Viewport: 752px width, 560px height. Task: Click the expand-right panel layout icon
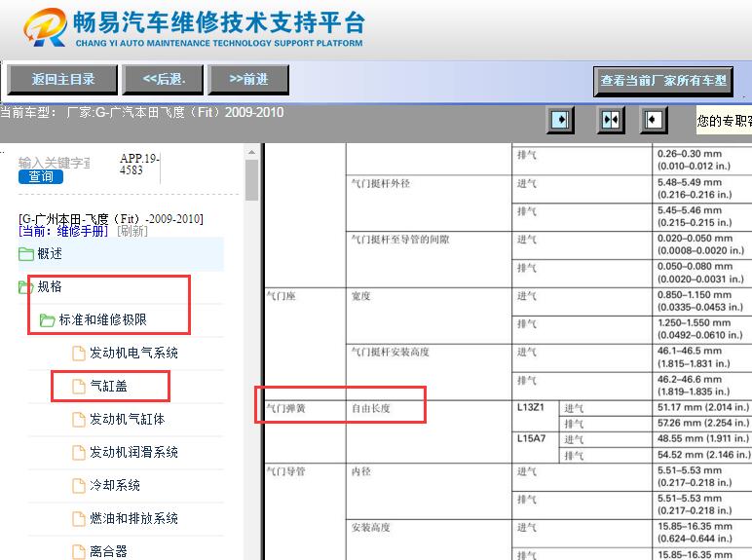[x=560, y=120]
